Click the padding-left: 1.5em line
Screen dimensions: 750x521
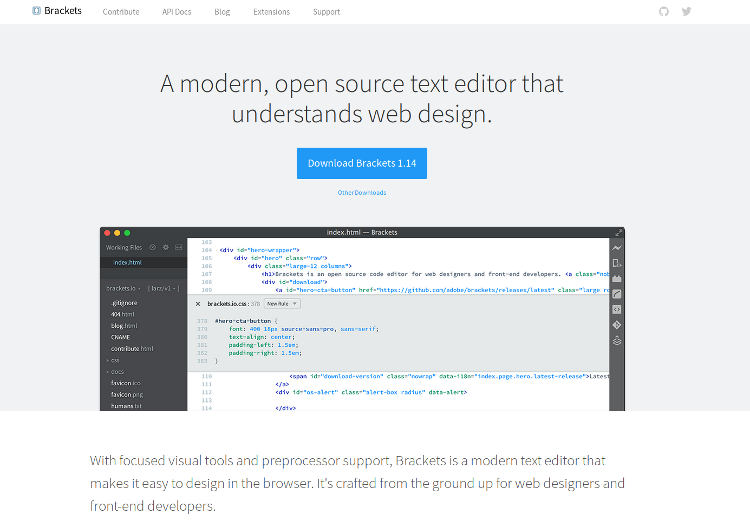tap(264, 345)
